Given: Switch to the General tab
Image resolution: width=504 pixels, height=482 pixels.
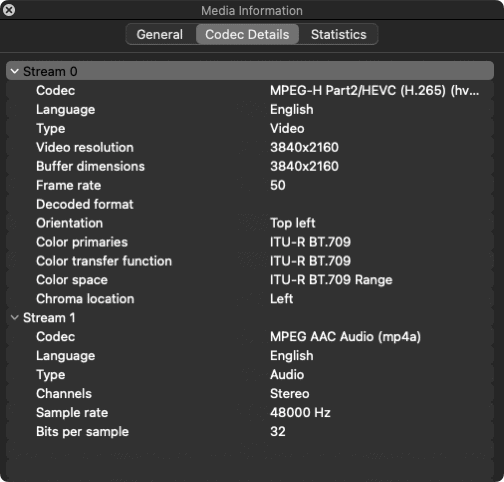Looking at the screenshot, I should pyautogui.click(x=160, y=34).
